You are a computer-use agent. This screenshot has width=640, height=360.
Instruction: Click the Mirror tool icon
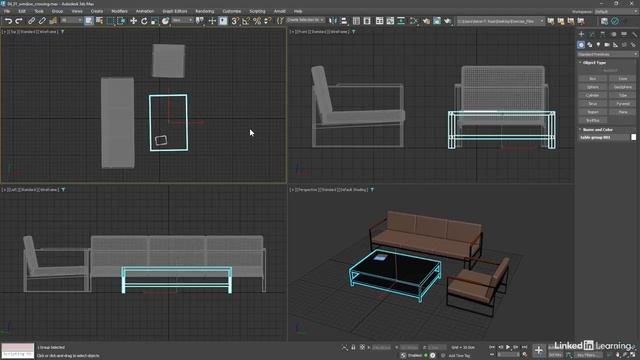click(333, 20)
